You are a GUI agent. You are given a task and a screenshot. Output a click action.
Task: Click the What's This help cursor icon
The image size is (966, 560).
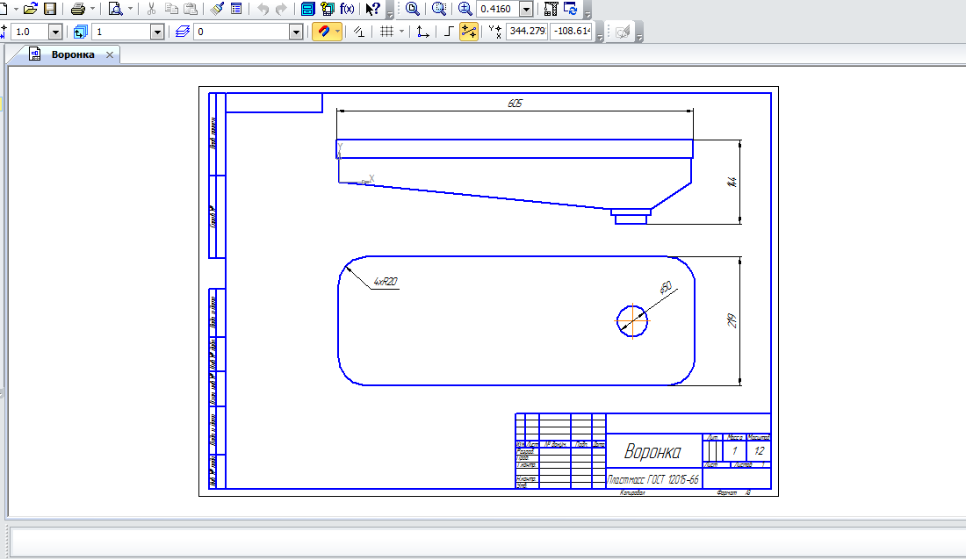372,9
